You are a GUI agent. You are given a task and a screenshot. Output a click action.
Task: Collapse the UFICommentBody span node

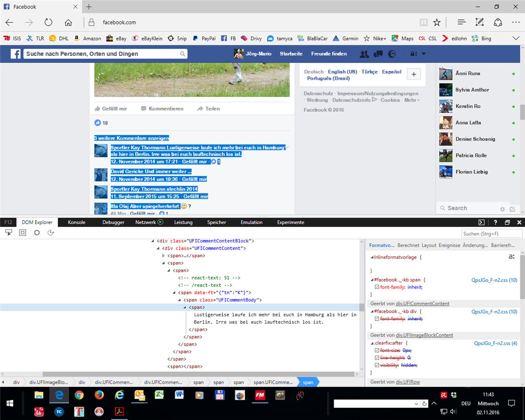pyautogui.click(x=179, y=300)
